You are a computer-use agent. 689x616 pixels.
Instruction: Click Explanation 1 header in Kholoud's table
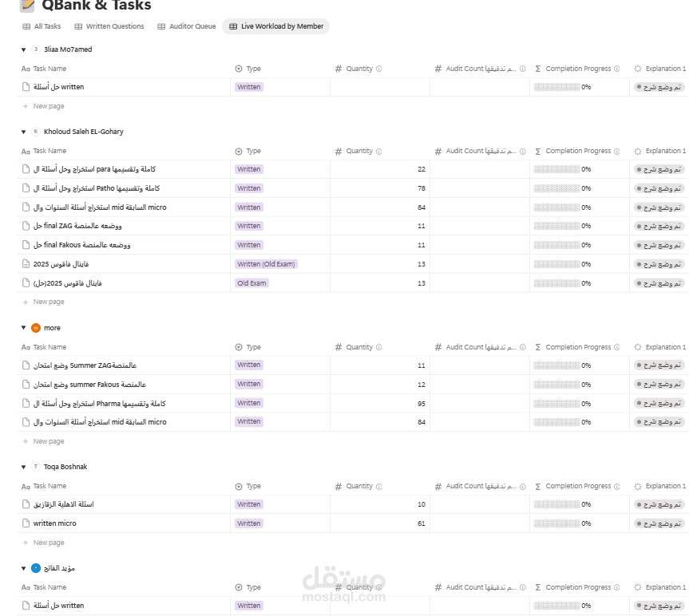(x=660, y=151)
